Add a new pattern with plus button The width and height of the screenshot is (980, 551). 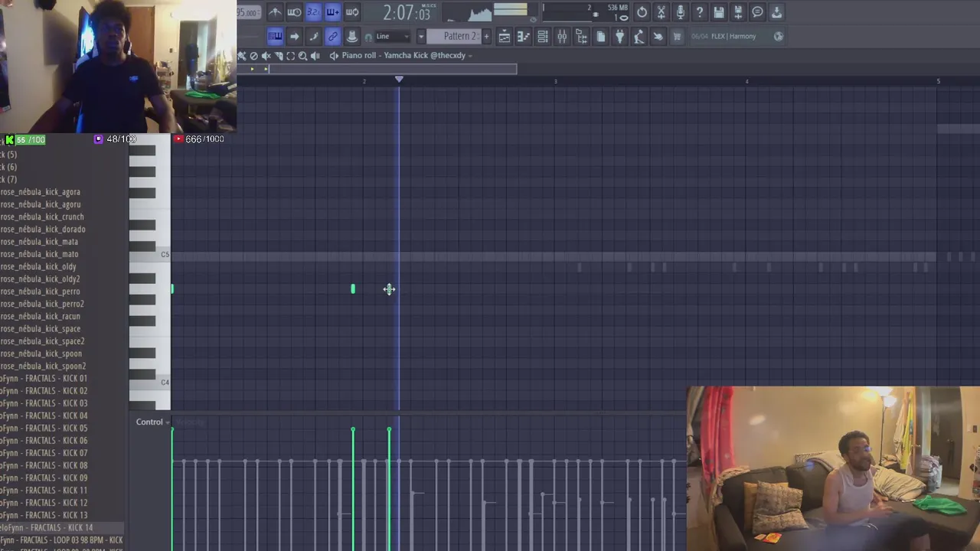[x=486, y=36]
